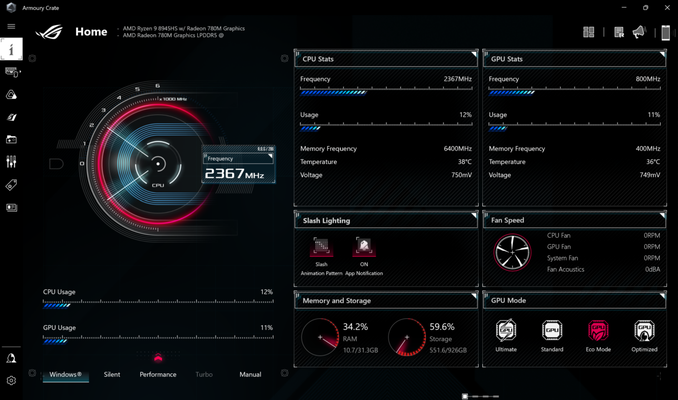The image size is (678, 400).
Task: Click the CPU Temperature 38°C value
Action: click(465, 162)
